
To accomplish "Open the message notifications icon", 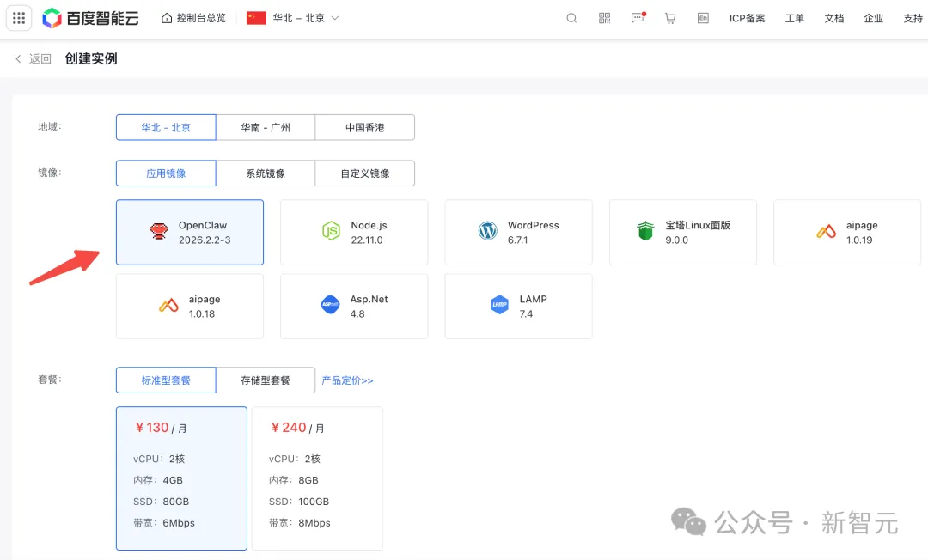I will [638, 18].
